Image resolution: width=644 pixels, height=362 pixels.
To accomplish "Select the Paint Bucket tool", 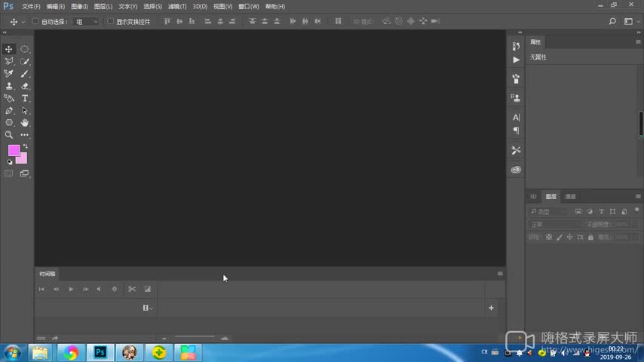I will click(8, 99).
